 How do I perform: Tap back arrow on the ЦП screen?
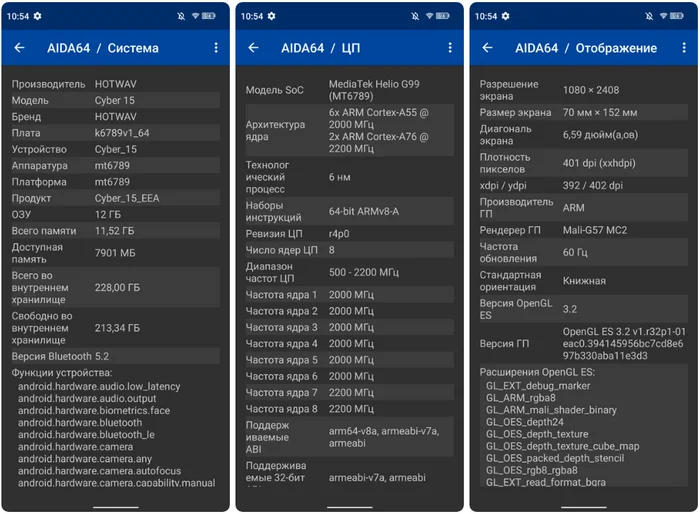point(253,48)
